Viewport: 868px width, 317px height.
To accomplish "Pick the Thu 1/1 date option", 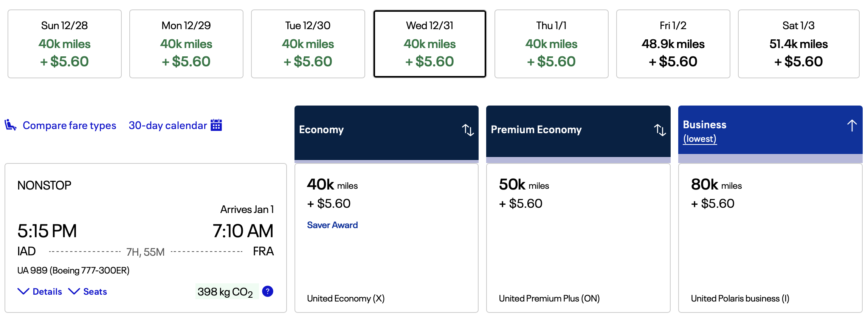I will (552, 44).
